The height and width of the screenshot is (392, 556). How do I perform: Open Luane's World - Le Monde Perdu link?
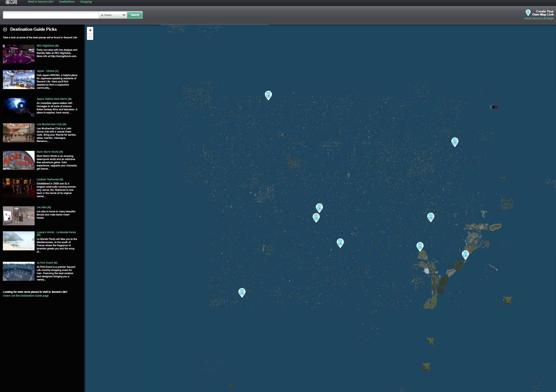pyautogui.click(x=56, y=234)
